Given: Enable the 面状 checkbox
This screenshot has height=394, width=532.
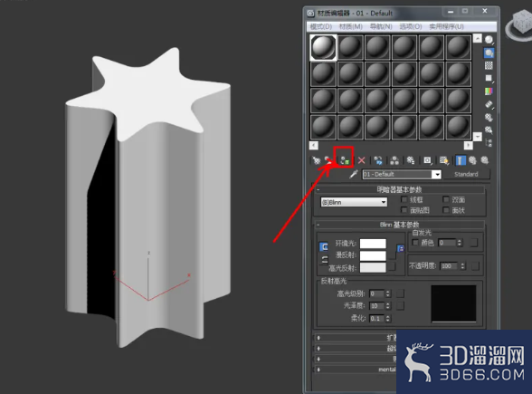Looking at the screenshot, I should (446, 210).
